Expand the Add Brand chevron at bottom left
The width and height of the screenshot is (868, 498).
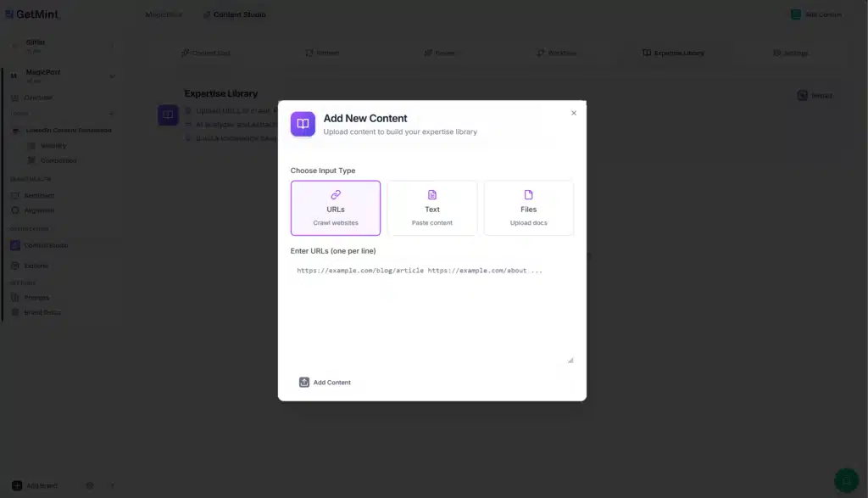111,484
